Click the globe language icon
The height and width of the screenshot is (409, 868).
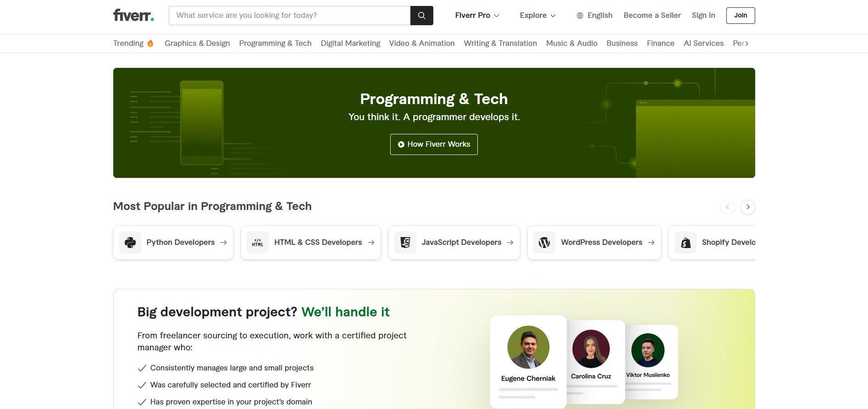coord(580,16)
